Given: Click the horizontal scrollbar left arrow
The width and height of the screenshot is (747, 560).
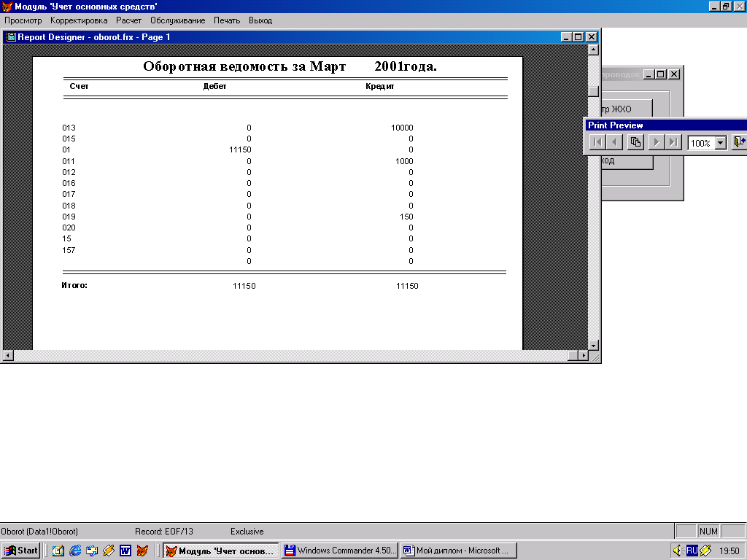Looking at the screenshot, I should coord(8,355).
